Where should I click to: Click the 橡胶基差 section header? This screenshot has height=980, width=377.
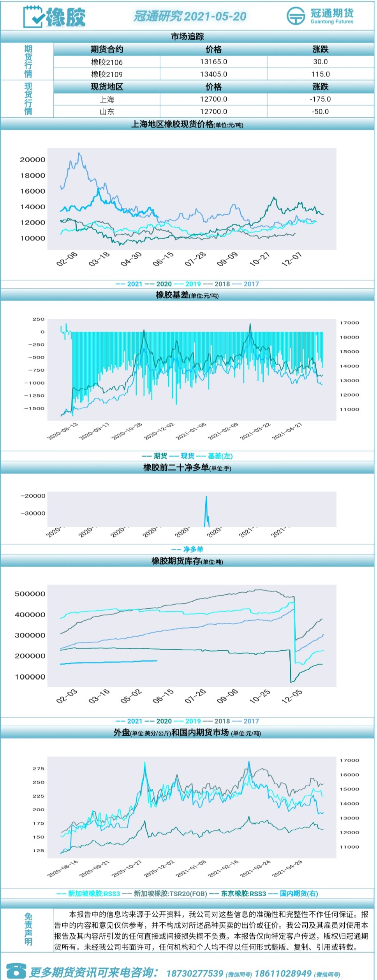click(x=187, y=295)
